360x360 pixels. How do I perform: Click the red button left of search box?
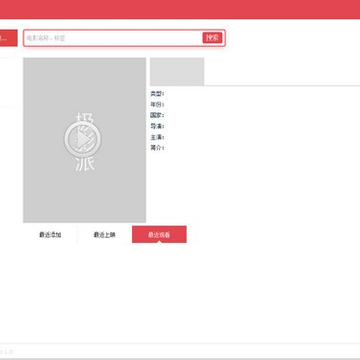pos(9,38)
